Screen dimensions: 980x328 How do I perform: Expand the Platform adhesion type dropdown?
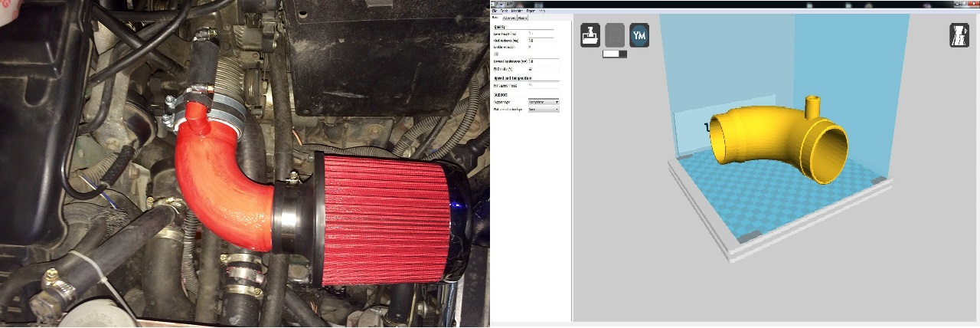click(544, 110)
